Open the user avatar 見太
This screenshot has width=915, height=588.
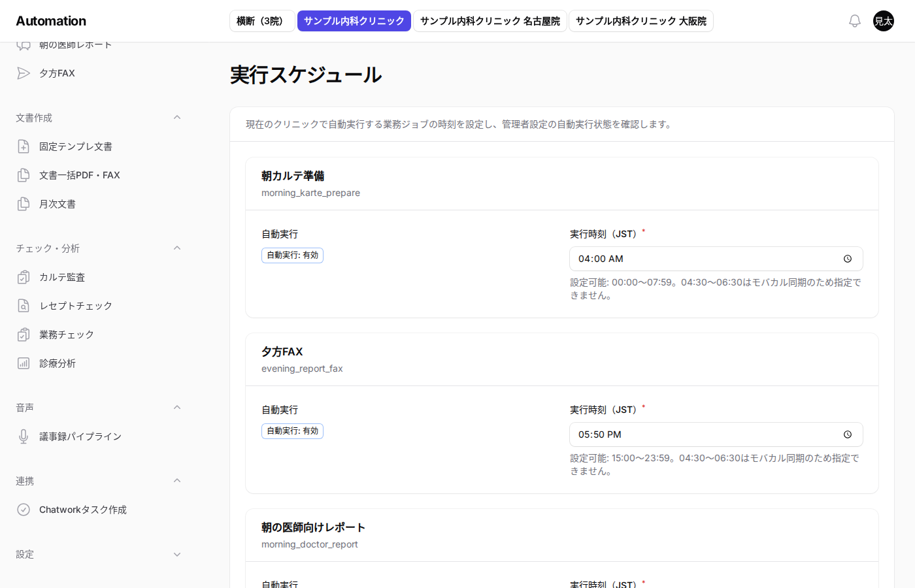884,21
